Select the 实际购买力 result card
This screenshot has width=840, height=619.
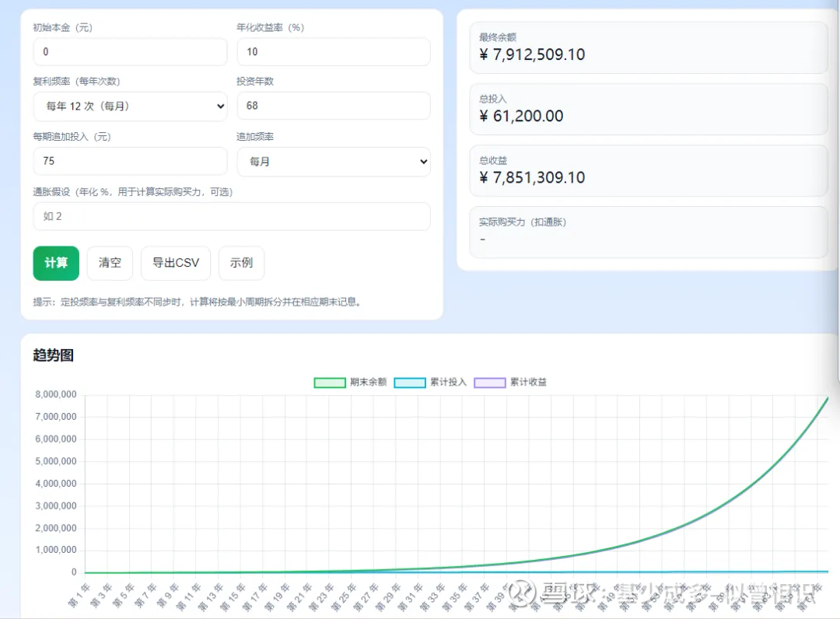tap(647, 232)
